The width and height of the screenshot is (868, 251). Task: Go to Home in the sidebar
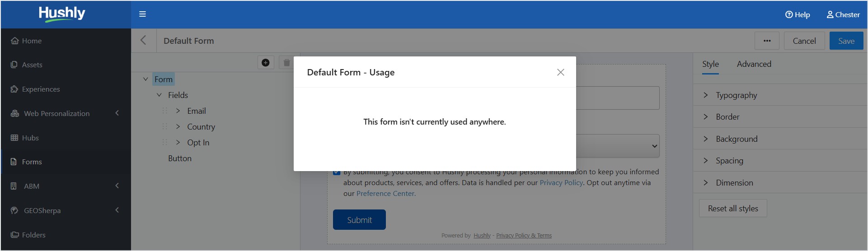(32, 41)
